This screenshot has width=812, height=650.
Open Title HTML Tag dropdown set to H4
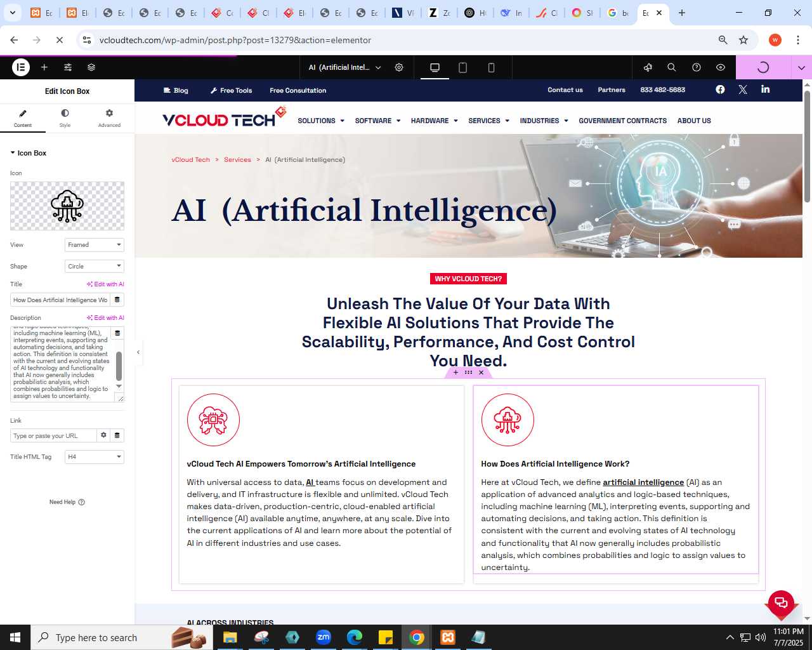(95, 457)
